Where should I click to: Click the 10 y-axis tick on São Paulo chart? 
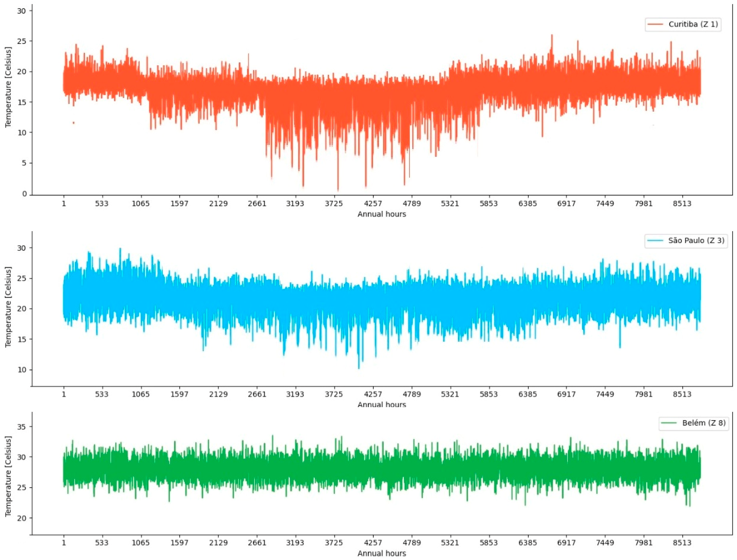(22, 370)
